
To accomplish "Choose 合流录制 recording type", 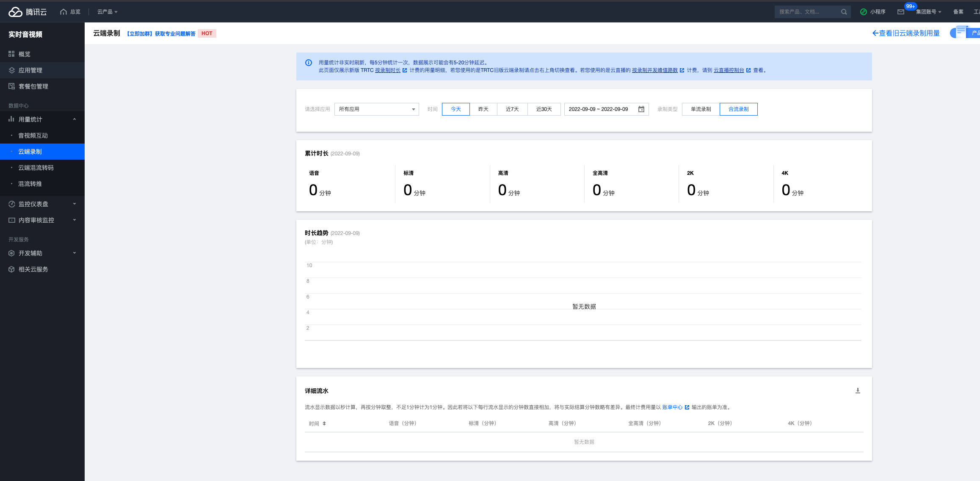I will pos(739,109).
